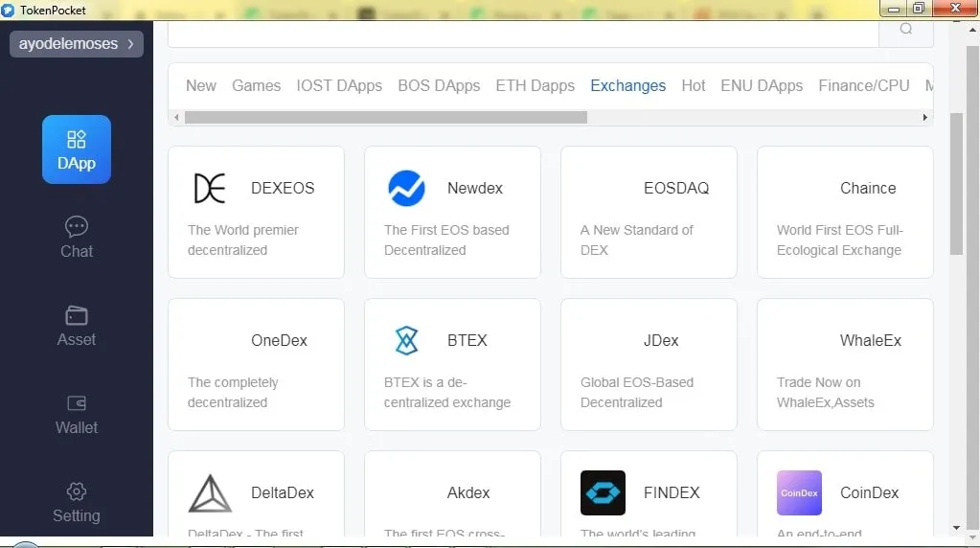This screenshot has height=548, width=980.
Task: Open the ENU DApps tab
Action: 762,85
